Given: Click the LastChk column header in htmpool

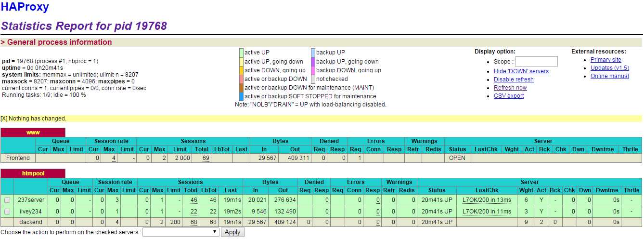Looking at the screenshot, I should point(487,190).
